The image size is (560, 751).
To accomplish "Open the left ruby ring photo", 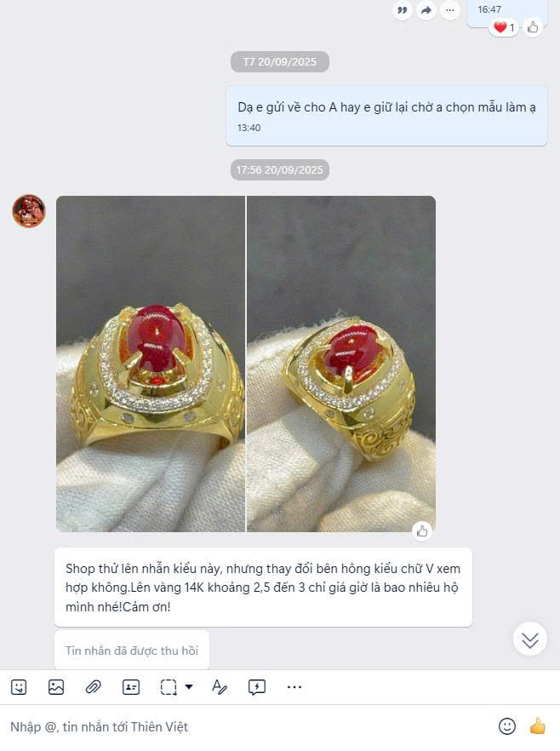I will point(151,364).
